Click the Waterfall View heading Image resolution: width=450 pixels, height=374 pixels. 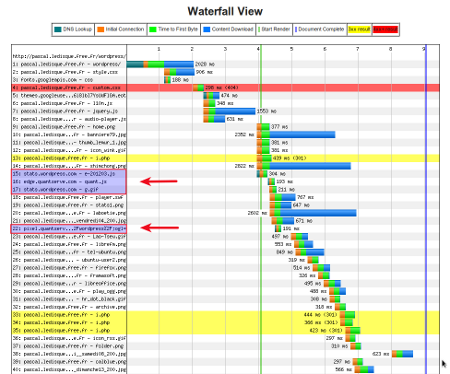click(x=225, y=11)
